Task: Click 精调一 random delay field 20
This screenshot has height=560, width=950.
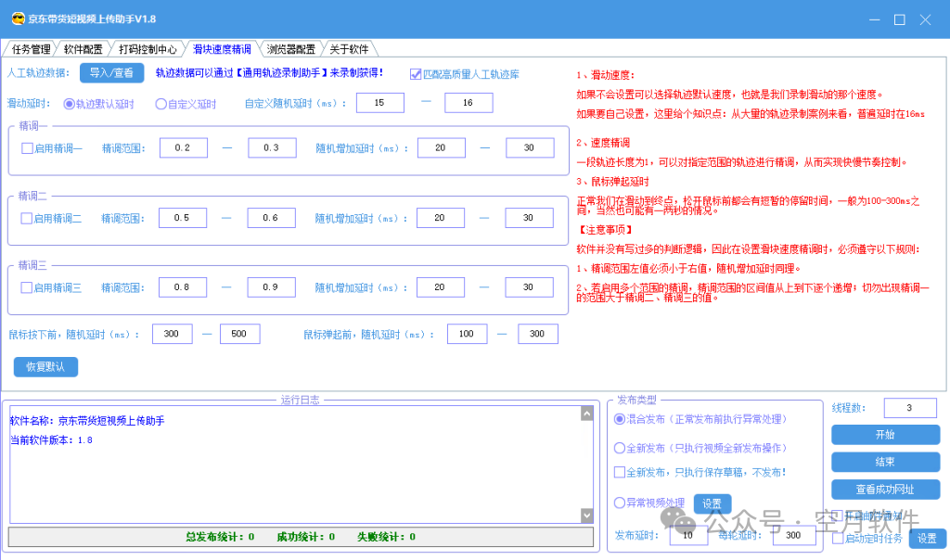Action: [x=442, y=147]
